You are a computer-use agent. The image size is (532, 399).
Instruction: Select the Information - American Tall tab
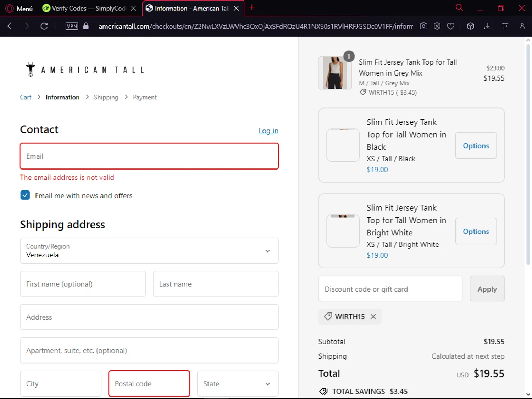[x=188, y=8]
